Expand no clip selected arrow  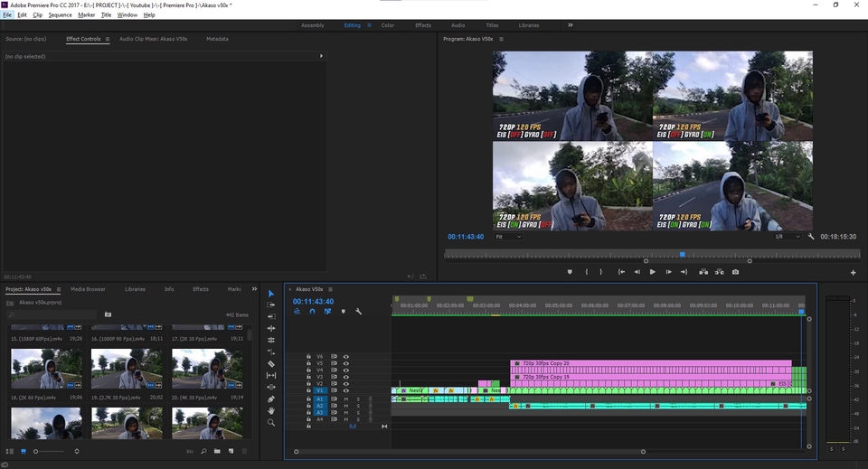[321, 56]
